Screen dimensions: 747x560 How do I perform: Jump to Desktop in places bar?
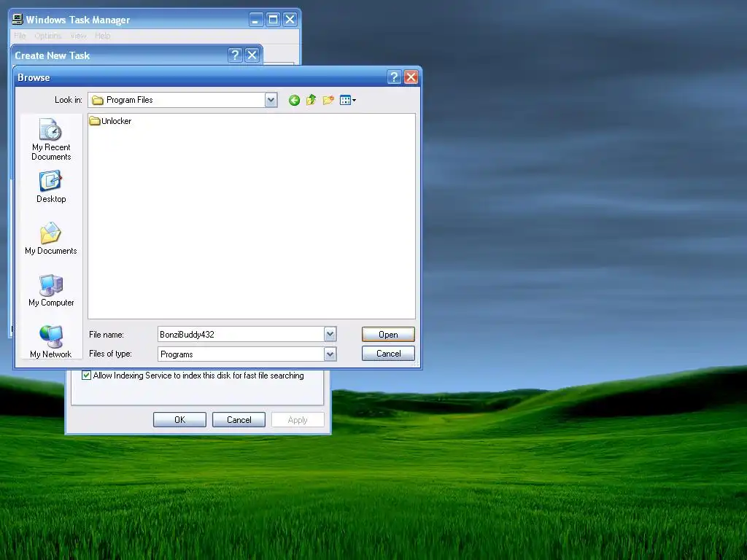pos(51,187)
